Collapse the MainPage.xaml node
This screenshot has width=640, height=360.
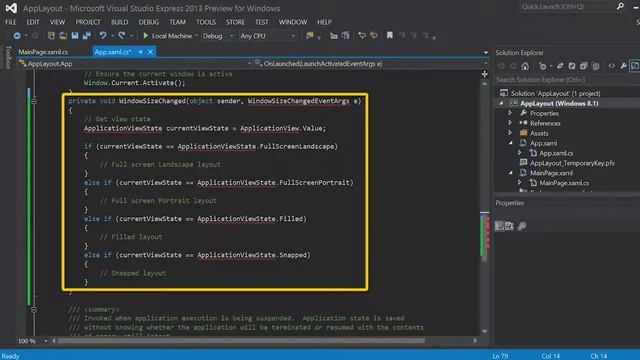pyautogui.click(x=511, y=173)
